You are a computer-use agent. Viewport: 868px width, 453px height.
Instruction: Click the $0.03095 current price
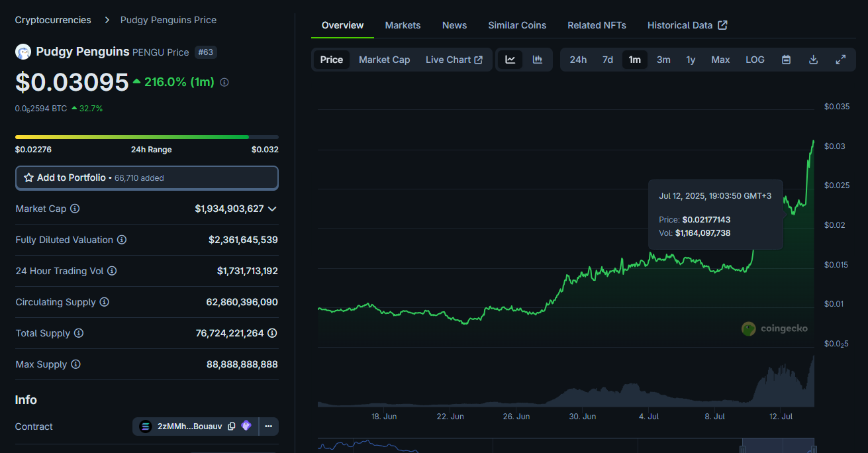point(72,82)
